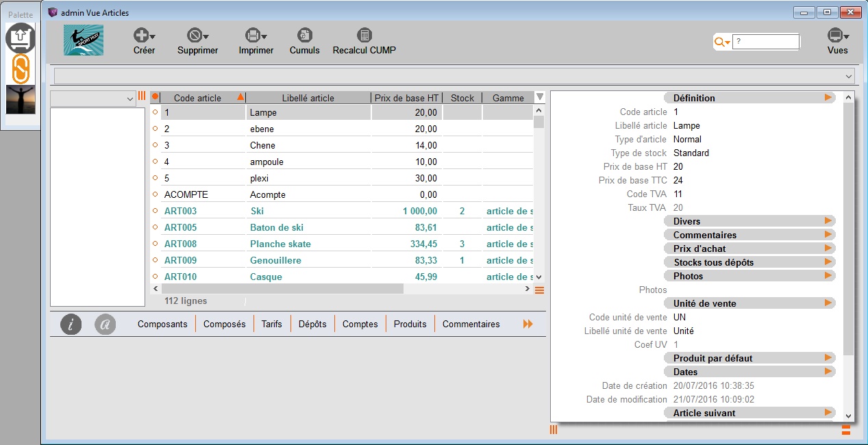
Task: Click the orange paperclip in Palette
Action: tap(21, 69)
